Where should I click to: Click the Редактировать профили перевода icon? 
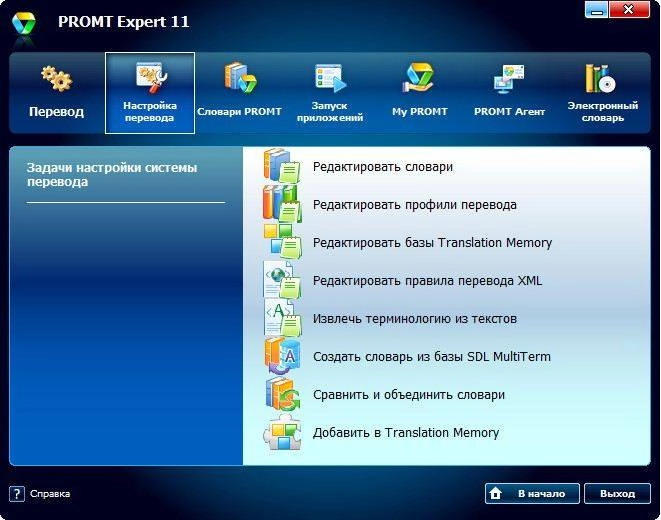[282, 204]
